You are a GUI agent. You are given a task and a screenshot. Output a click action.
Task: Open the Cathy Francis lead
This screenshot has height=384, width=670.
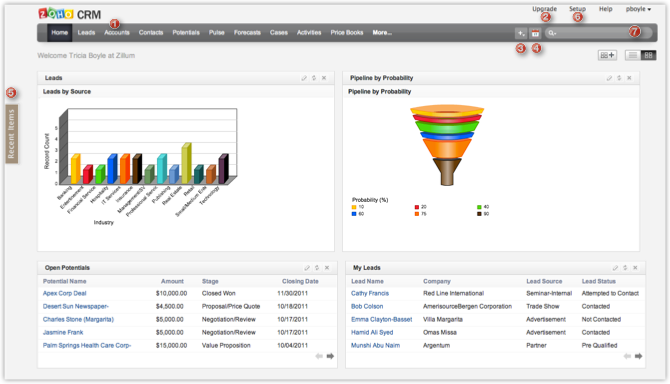click(x=370, y=293)
